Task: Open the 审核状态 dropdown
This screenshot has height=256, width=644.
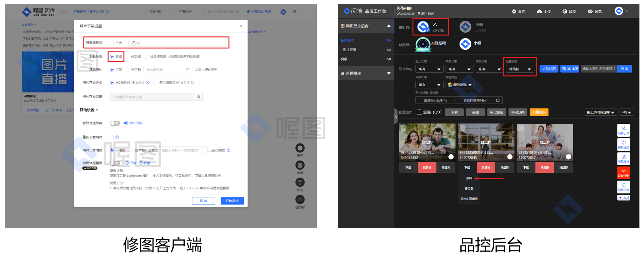Action: coord(429,85)
